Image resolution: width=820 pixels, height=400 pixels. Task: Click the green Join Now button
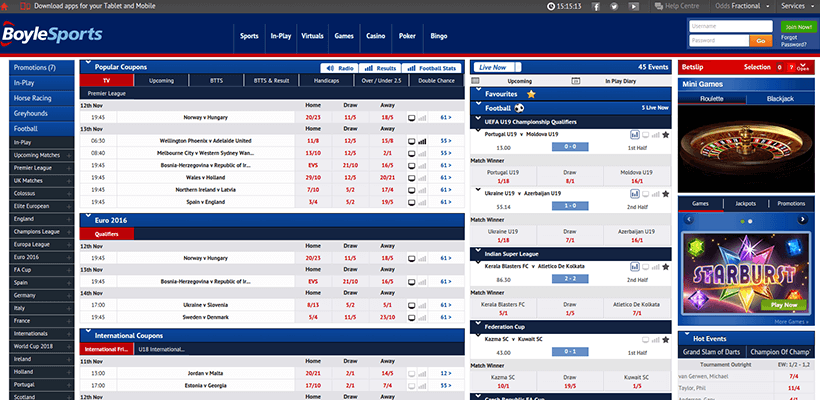(798, 27)
